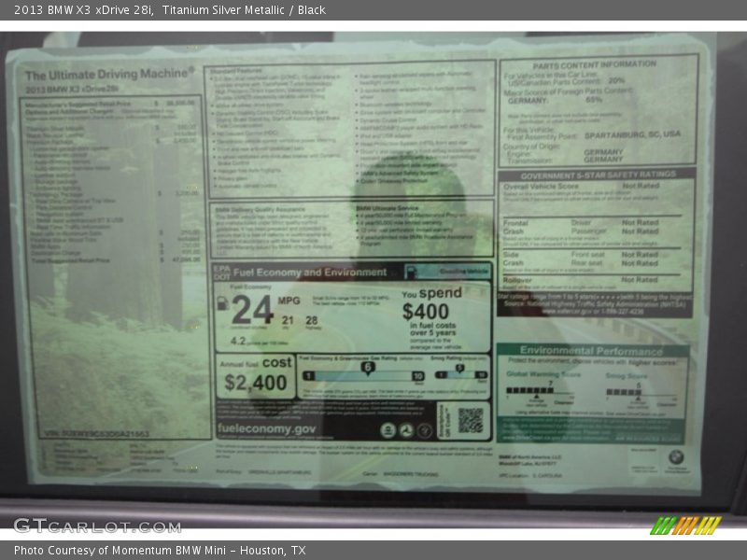Click the GTCarLot.com watermark logo
Viewport: 747px width, 560px height.
click(x=96, y=525)
